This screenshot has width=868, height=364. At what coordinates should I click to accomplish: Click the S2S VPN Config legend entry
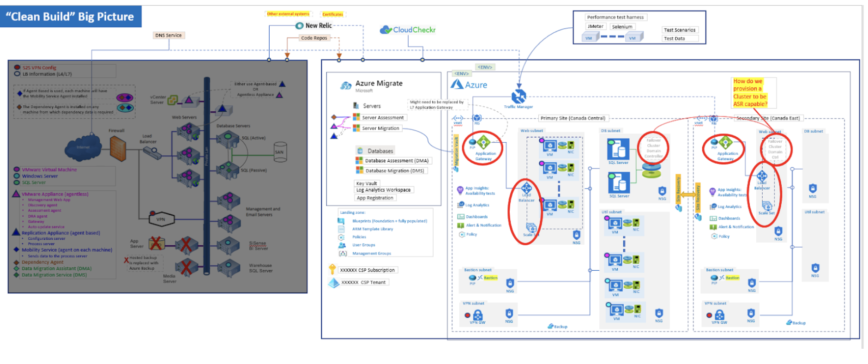39,67
